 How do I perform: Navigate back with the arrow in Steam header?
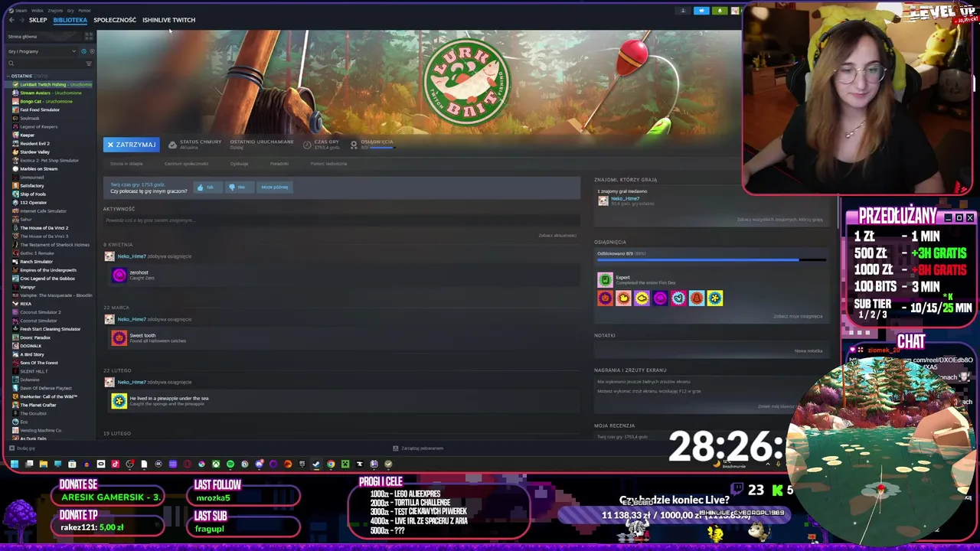(11, 20)
